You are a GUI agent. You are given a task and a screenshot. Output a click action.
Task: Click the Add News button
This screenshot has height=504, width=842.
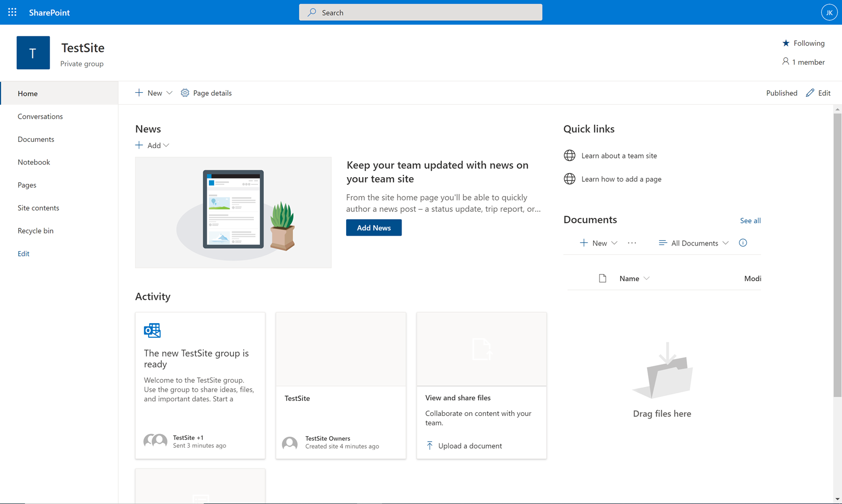click(x=374, y=227)
